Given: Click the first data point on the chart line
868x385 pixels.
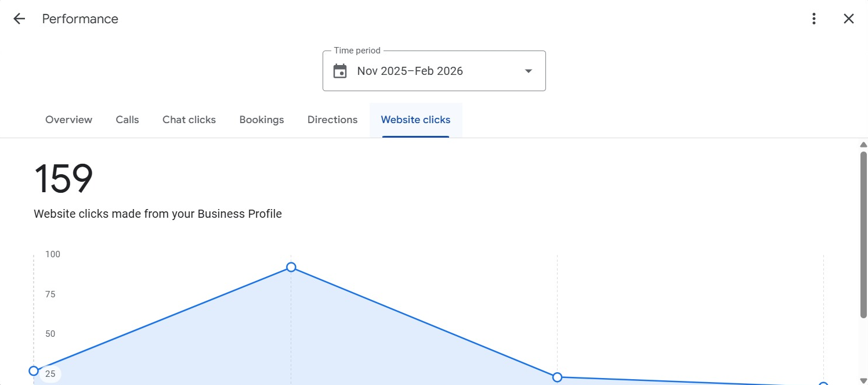Looking at the screenshot, I should [34, 371].
